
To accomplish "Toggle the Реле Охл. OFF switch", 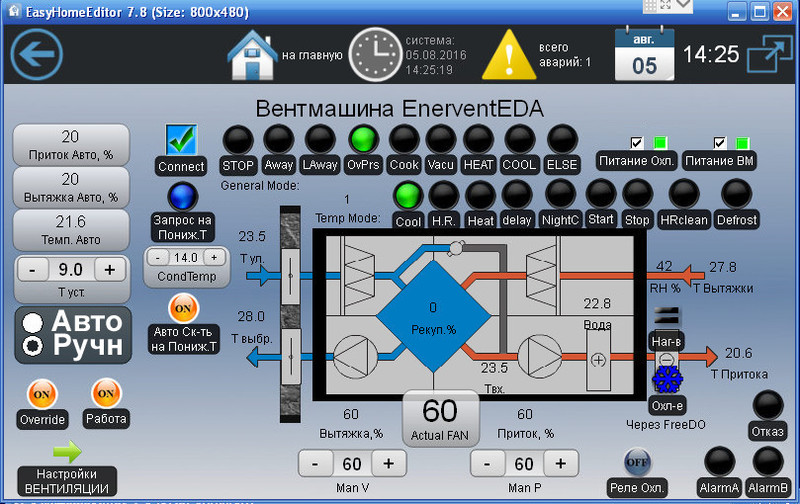I will pos(637,462).
